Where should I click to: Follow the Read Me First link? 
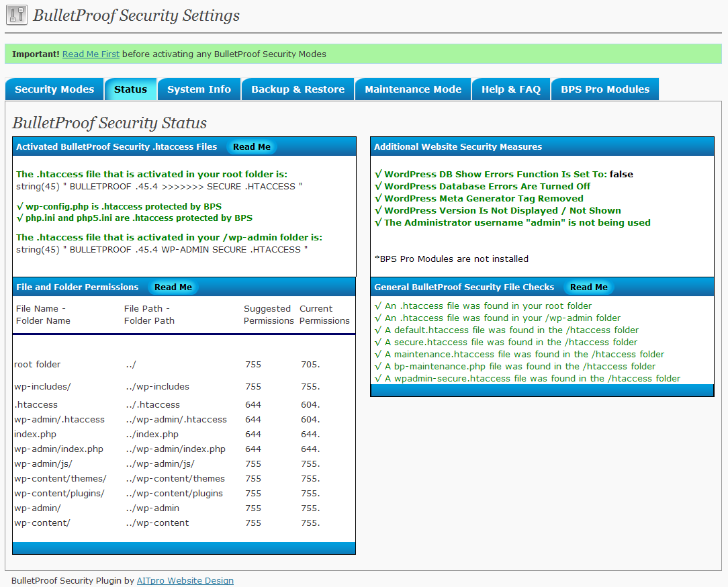coord(91,54)
